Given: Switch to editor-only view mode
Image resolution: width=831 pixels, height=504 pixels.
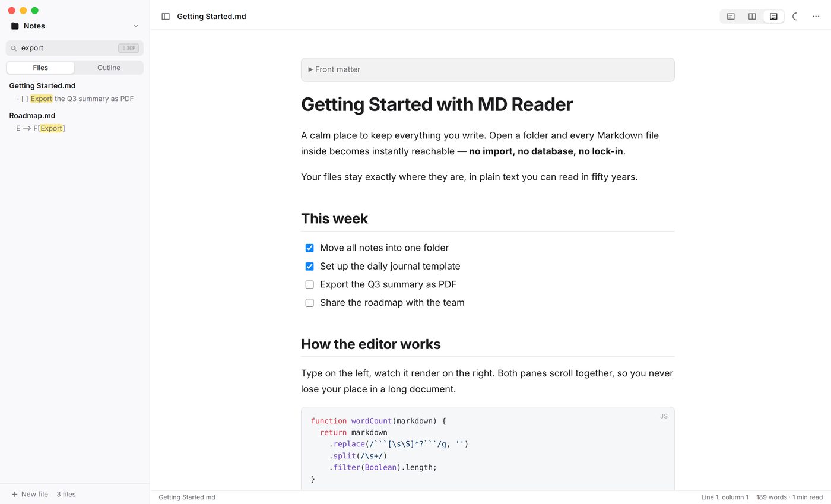Looking at the screenshot, I should (731, 17).
